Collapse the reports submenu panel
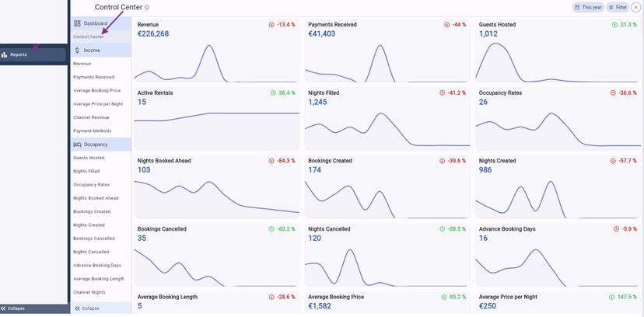Viewport: 644px width, 317px height. click(86, 308)
